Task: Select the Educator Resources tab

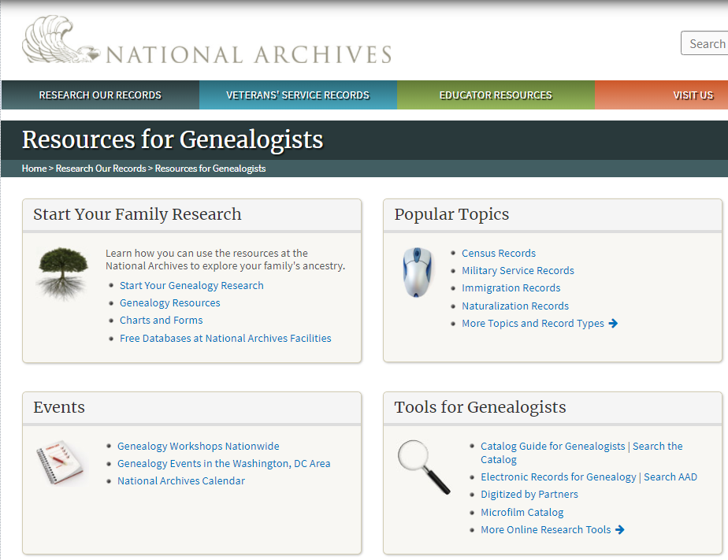Action: coord(496,95)
